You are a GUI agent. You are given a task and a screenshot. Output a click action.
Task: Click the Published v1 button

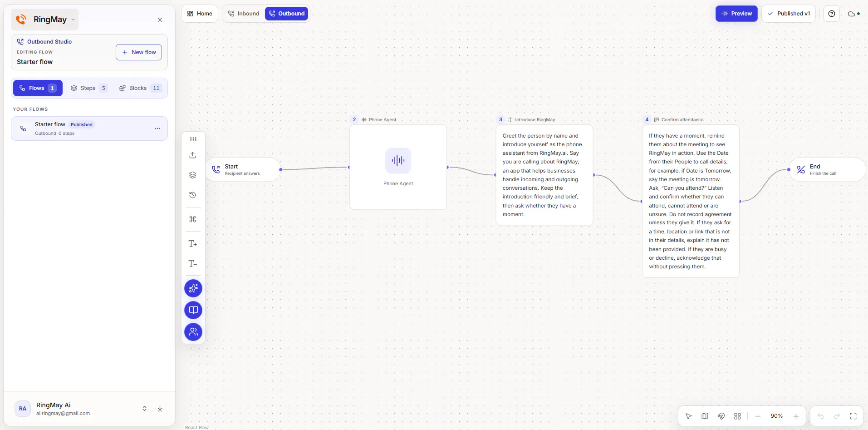pos(789,14)
